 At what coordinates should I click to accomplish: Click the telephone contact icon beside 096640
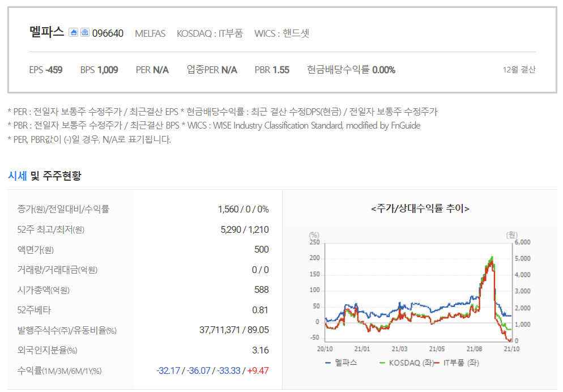coord(85,33)
